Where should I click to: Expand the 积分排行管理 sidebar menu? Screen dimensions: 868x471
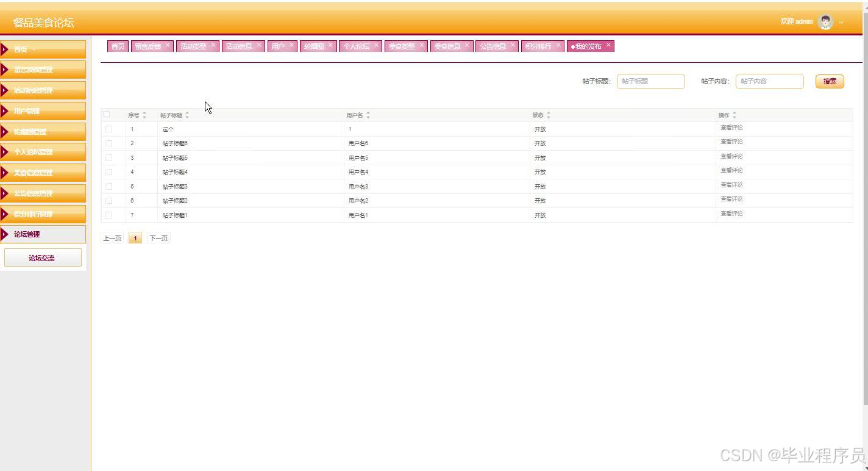(43, 214)
